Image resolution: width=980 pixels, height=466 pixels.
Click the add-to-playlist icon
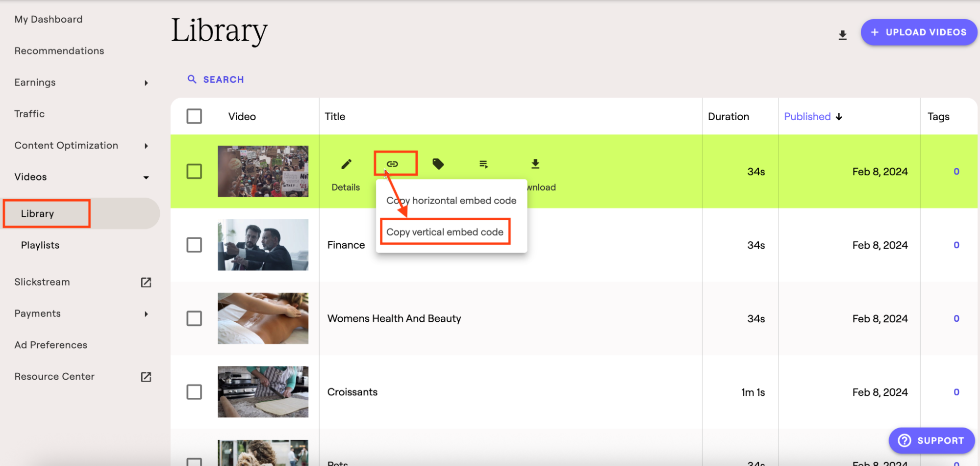click(484, 164)
